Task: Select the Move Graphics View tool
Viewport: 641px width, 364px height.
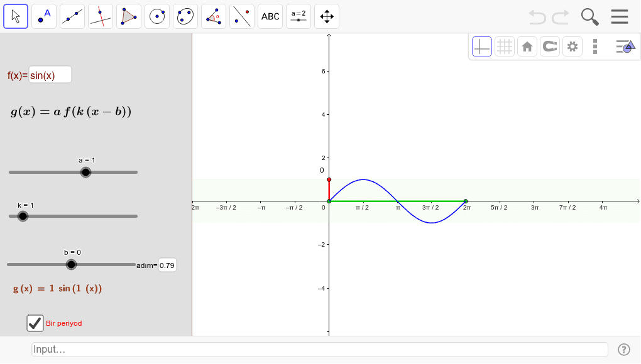Action: click(327, 16)
